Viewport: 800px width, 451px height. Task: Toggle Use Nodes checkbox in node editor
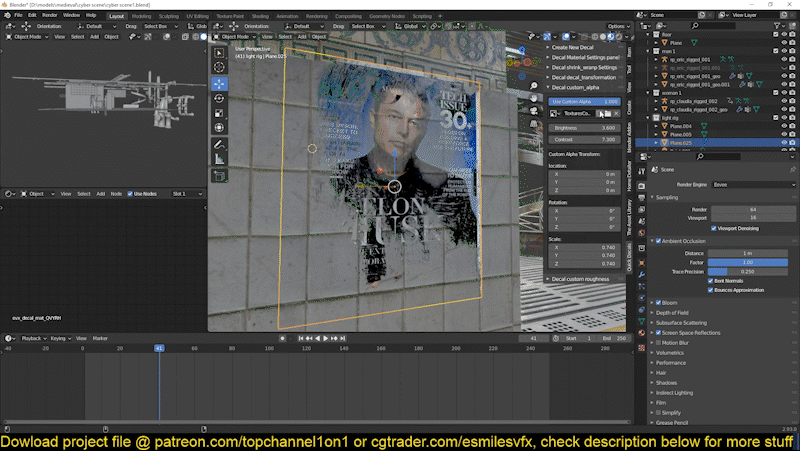pyautogui.click(x=130, y=194)
